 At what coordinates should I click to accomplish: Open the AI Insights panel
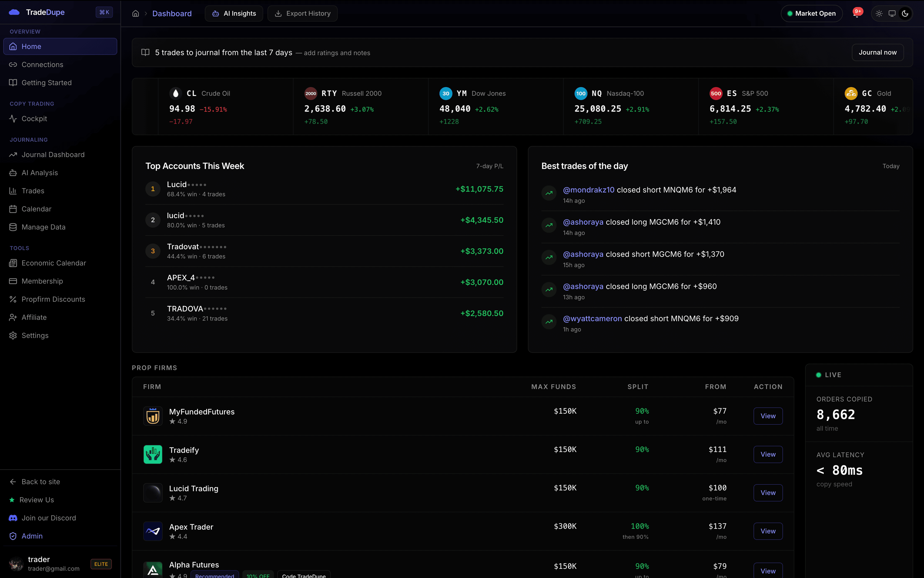click(x=233, y=13)
